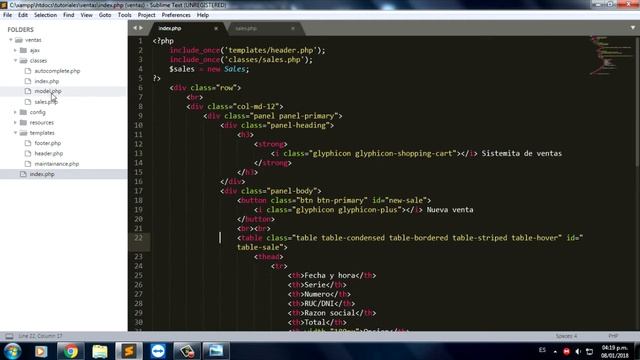Viewport: 640px width, 360px height.
Task: Collapse the ventas root folder
Action: pyautogui.click(x=11, y=40)
